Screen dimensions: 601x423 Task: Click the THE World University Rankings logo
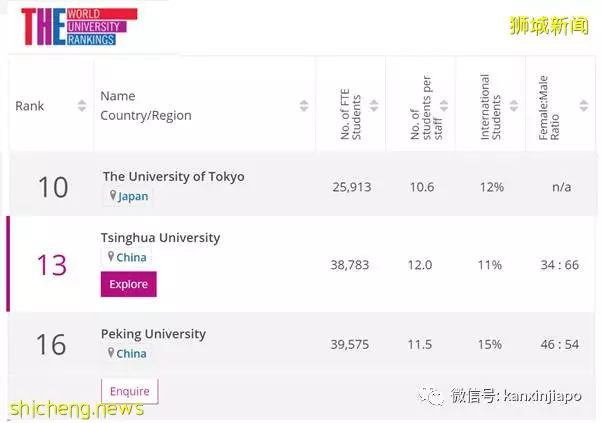coord(79,27)
